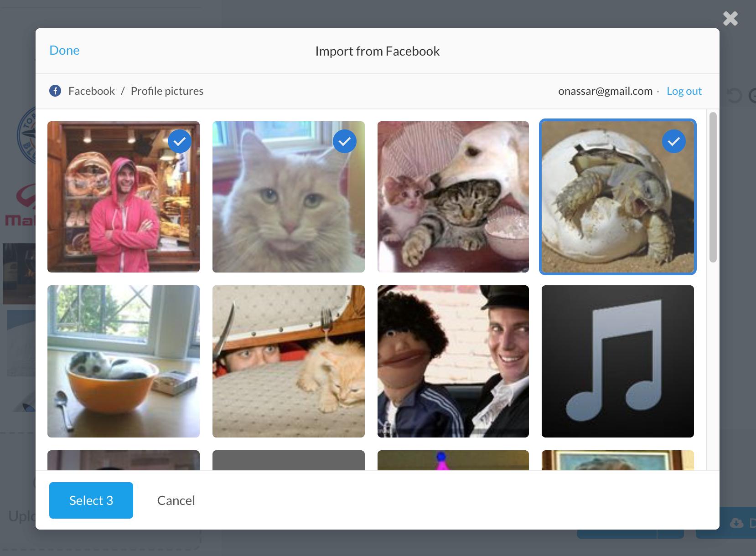Click the undo arrow icon near Log out
The image size is (756, 556).
(734, 95)
